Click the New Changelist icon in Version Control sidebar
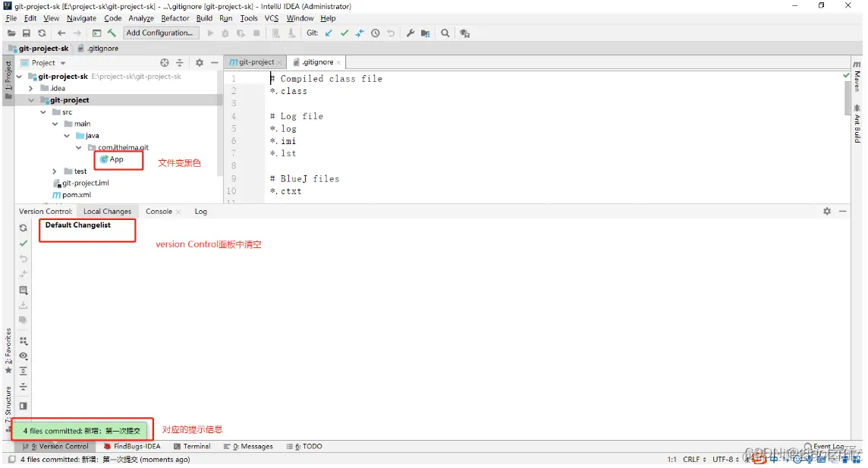Screen dimensions: 868x468 tap(24, 290)
